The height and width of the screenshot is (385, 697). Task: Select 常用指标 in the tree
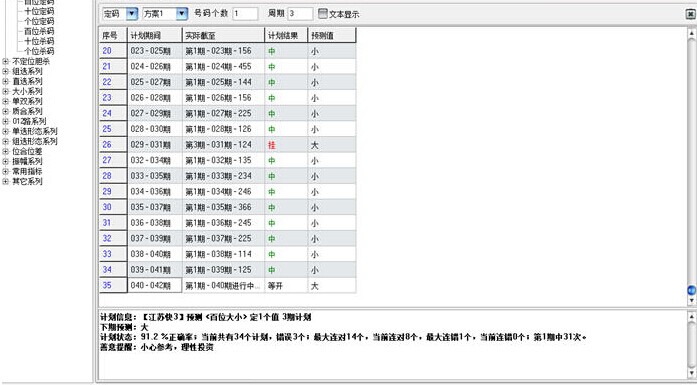tap(27, 171)
